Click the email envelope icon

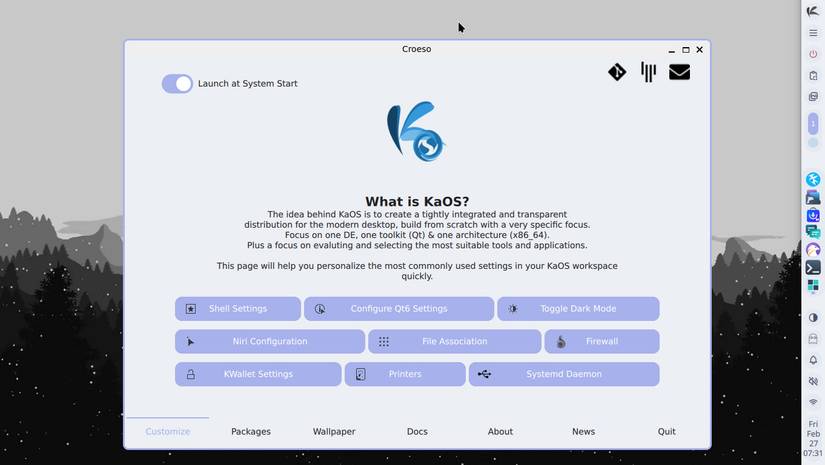tap(679, 72)
